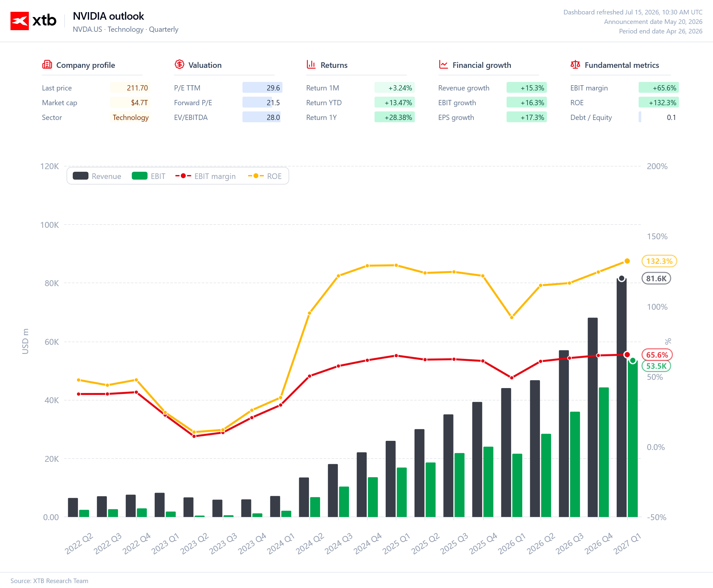Click ROE metric value +132.3%
Image resolution: width=713 pixels, height=588 pixels.
coord(659,103)
